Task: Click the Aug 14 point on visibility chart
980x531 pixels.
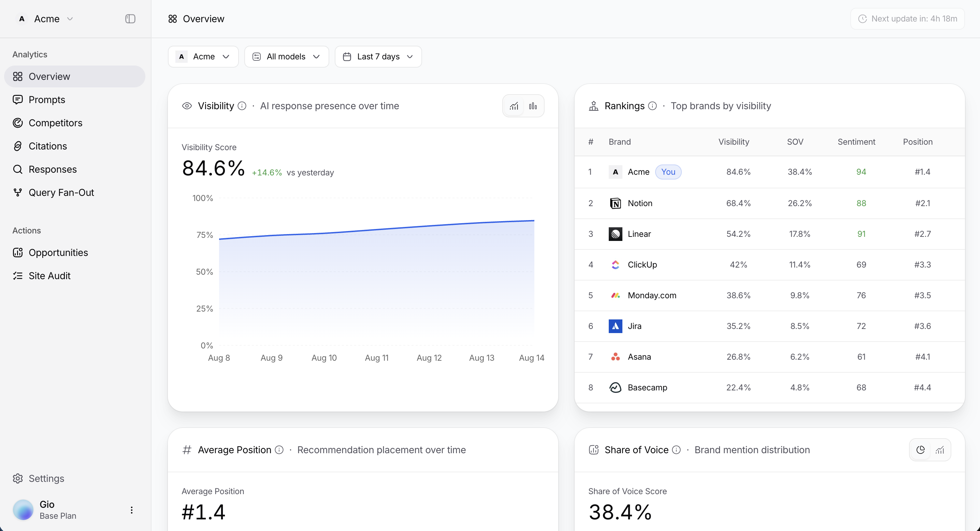Action: [534, 220]
